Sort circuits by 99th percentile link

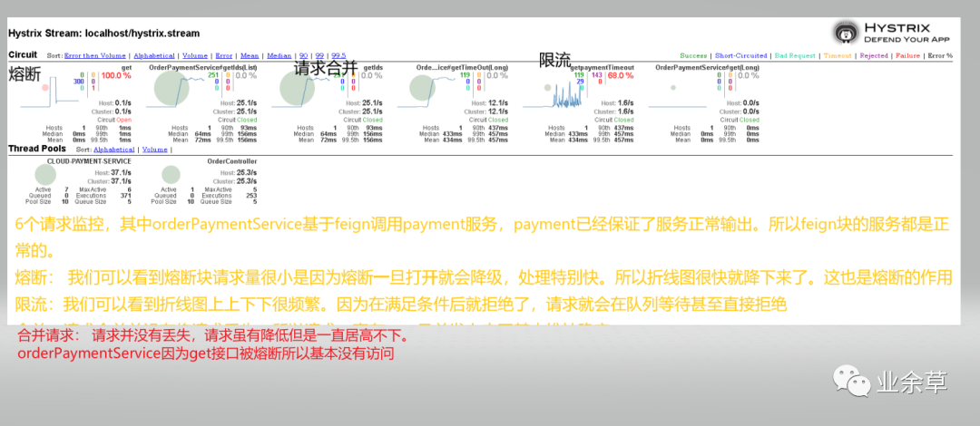[x=319, y=55]
